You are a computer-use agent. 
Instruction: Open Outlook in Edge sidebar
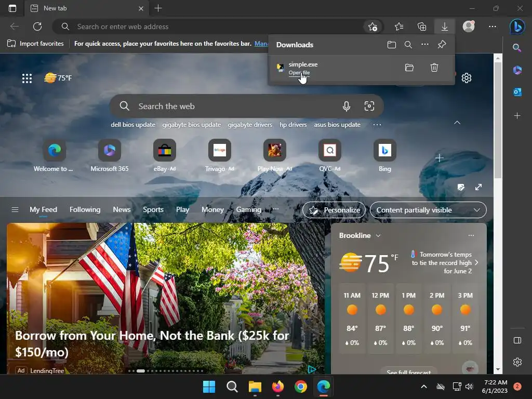click(x=517, y=92)
